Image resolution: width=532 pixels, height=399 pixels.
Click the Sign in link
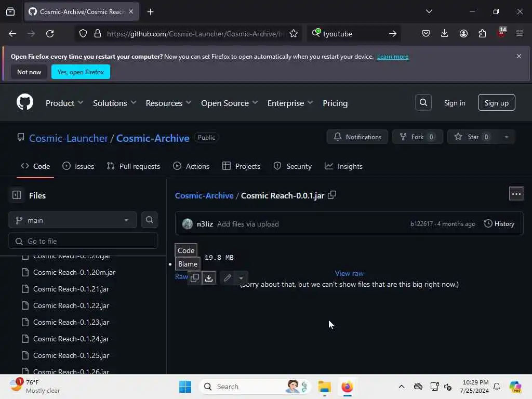coord(455,103)
